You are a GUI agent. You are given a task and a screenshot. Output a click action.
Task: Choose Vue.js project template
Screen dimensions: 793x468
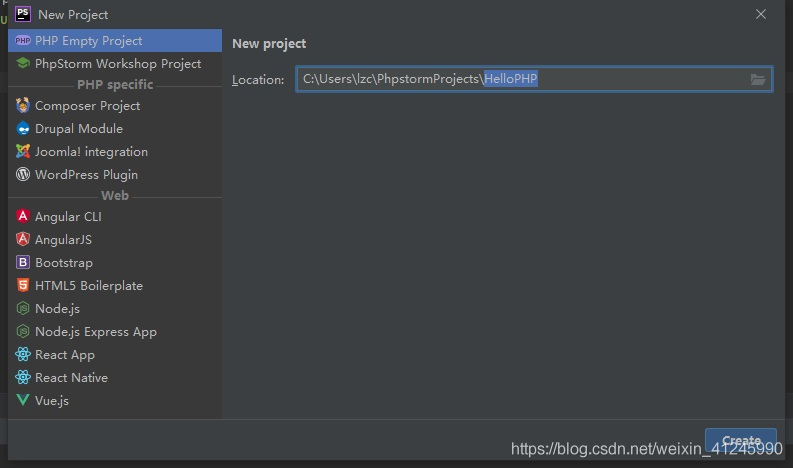pyautogui.click(x=51, y=401)
